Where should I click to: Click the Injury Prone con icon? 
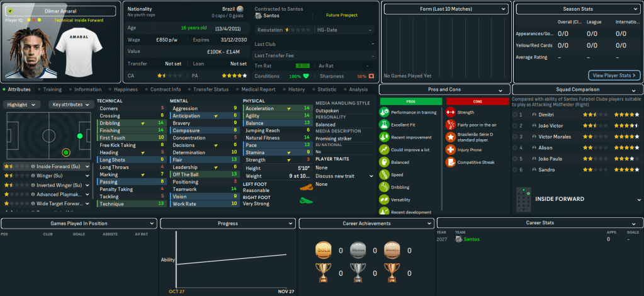450,149
